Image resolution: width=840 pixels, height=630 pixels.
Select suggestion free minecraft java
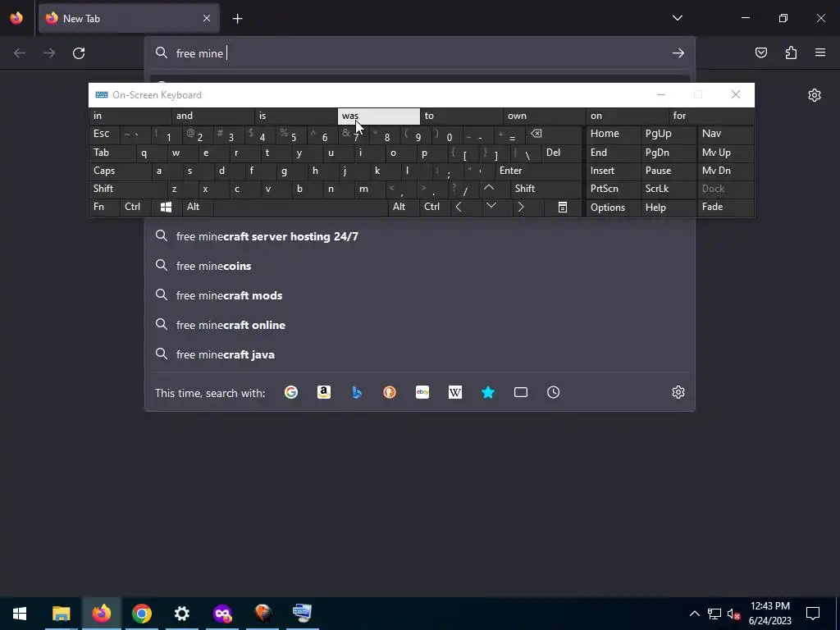point(419,354)
